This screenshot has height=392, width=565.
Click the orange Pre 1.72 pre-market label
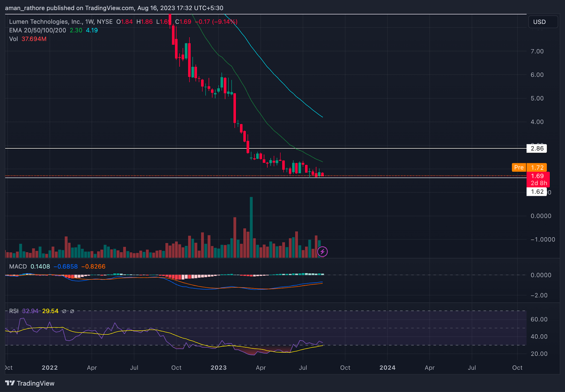[529, 167]
